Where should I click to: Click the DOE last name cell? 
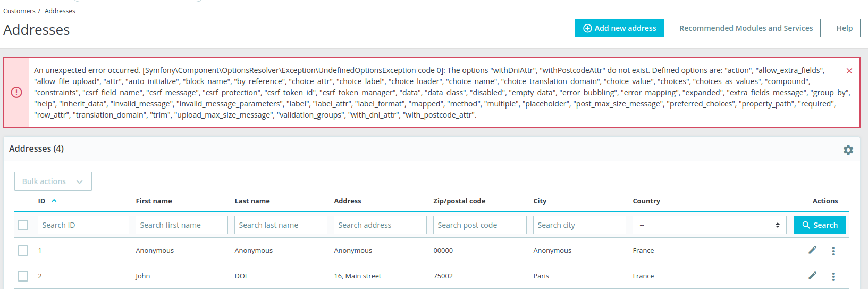coord(242,276)
